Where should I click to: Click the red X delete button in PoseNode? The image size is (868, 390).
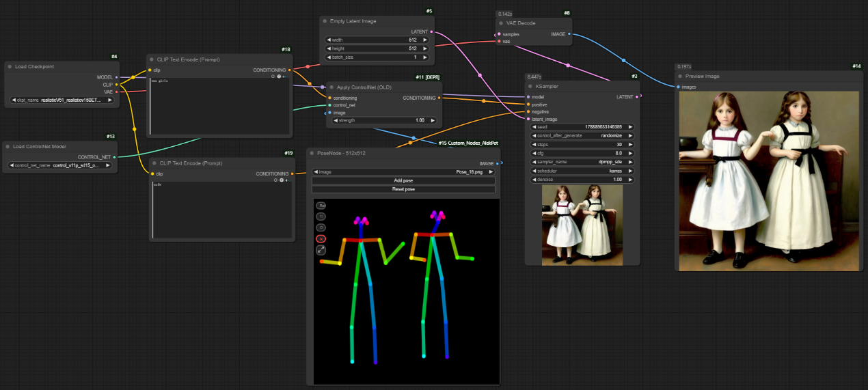[x=321, y=238]
